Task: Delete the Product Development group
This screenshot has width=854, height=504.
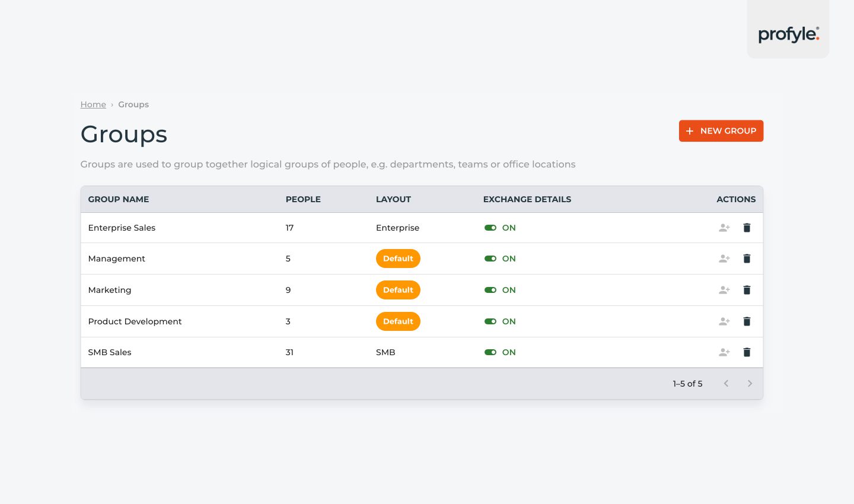Action: click(x=747, y=321)
